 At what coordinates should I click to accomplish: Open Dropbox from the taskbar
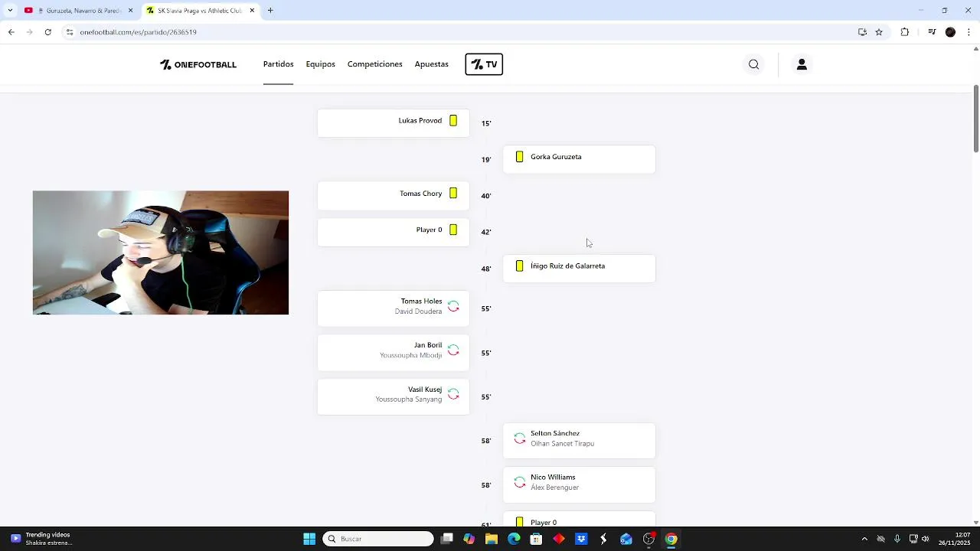[581, 539]
